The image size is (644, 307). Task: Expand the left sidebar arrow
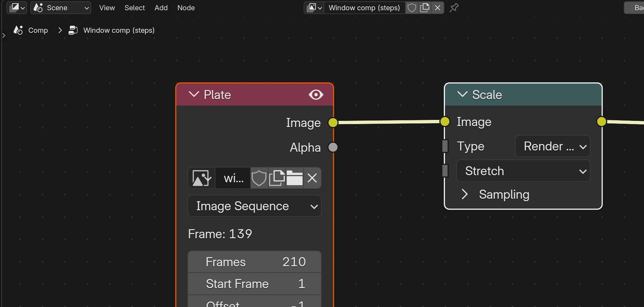click(x=3, y=35)
